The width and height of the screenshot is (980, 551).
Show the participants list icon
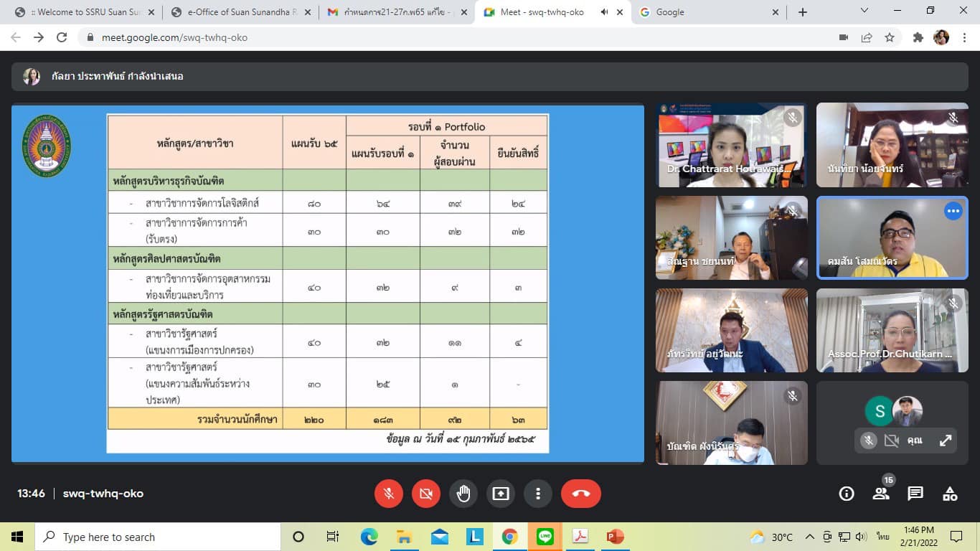click(881, 494)
